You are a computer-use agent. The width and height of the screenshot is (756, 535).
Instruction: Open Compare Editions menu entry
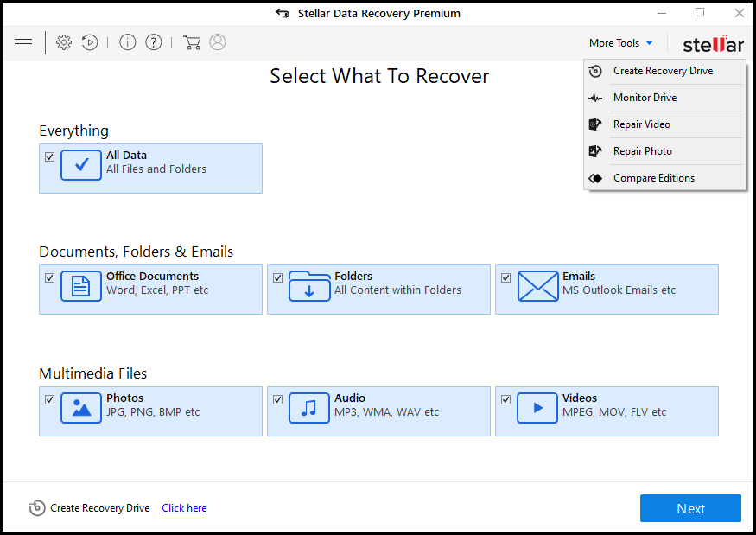665,178
